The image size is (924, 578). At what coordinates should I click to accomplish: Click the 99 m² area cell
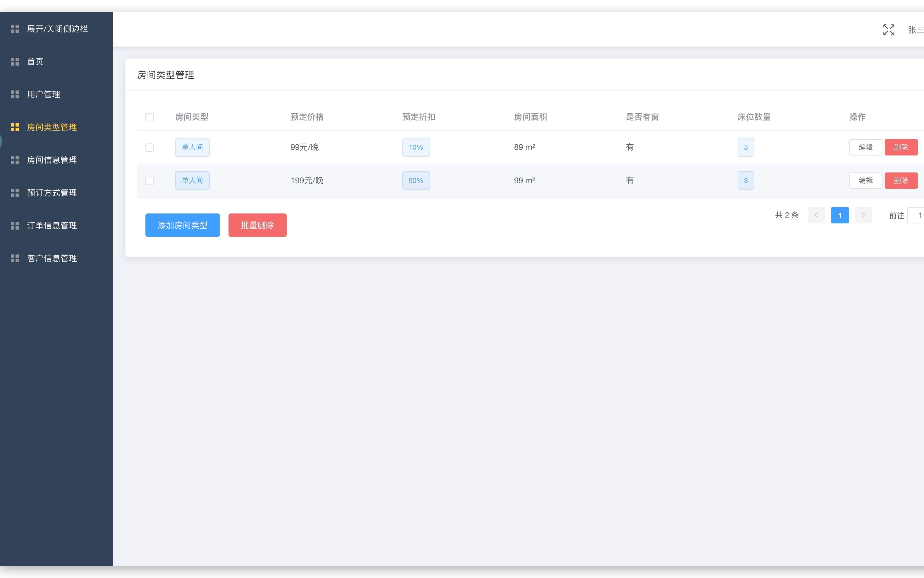click(x=524, y=180)
